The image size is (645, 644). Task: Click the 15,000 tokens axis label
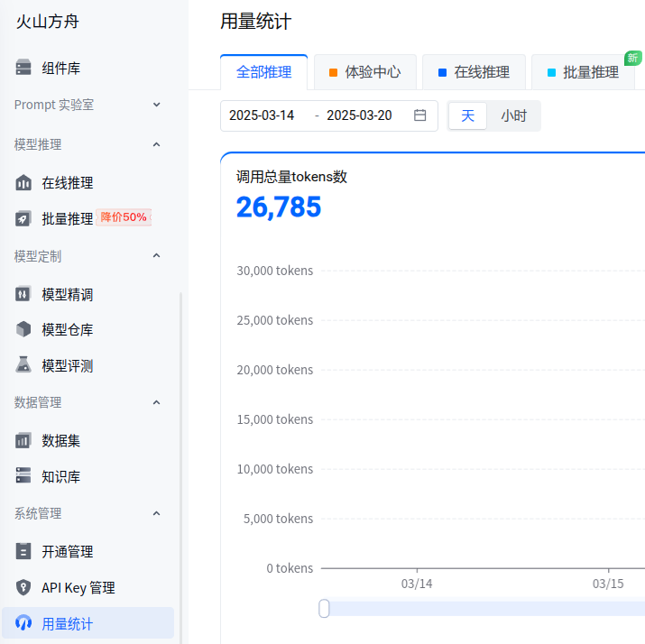pos(275,419)
